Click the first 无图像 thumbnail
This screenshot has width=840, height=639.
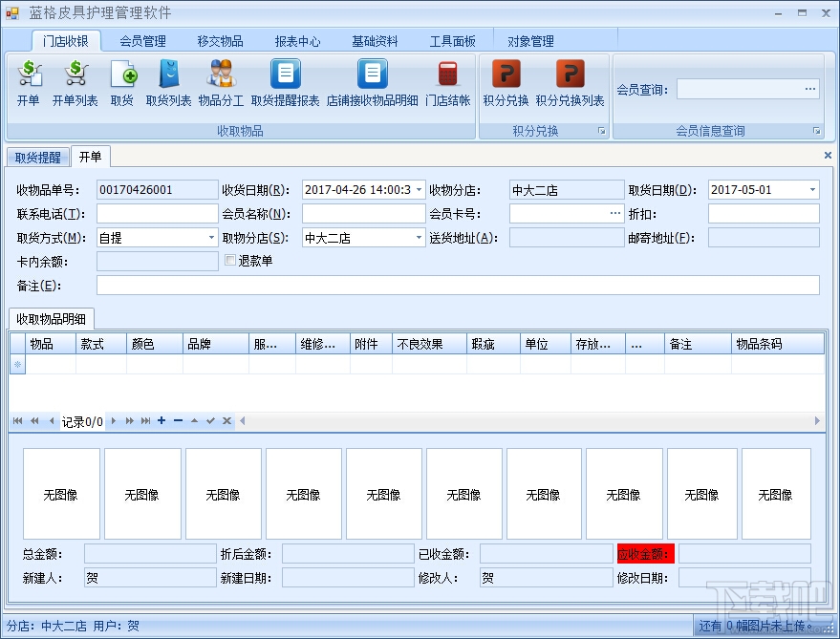[61, 494]
